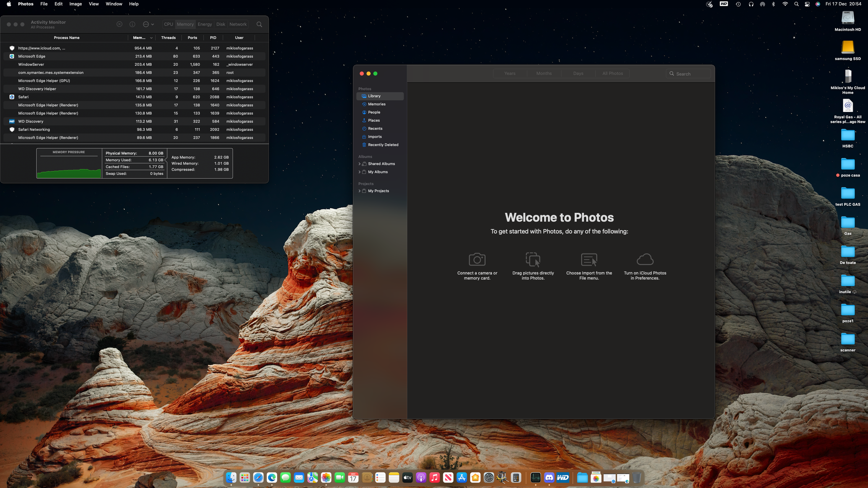Open the Activity Monitor action options dropdown

coord(148,24)
